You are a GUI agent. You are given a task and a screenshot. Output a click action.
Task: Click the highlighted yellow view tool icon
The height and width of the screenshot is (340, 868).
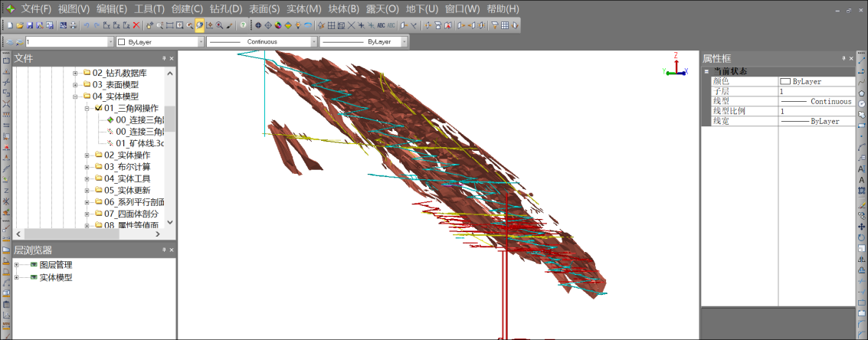coord(199,25)
